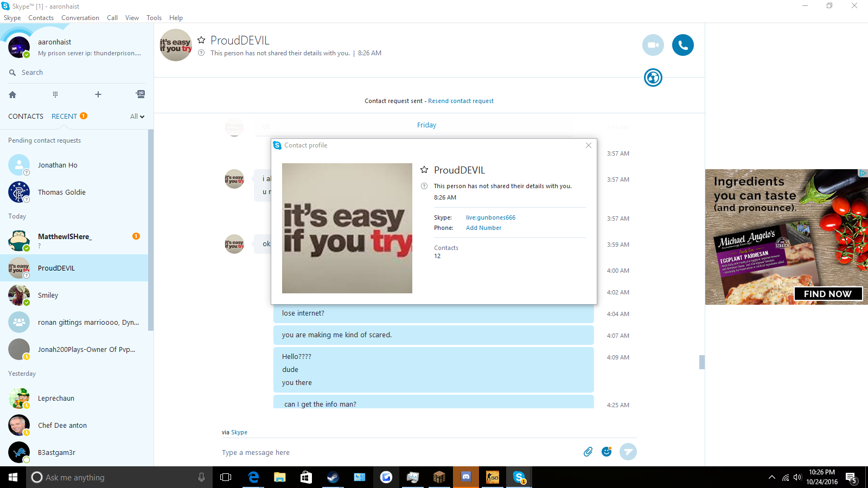This screenshot has width=868, height=488.
Task: Open Jonathan Ho pending contact request
Action: [x=74, y=165]
